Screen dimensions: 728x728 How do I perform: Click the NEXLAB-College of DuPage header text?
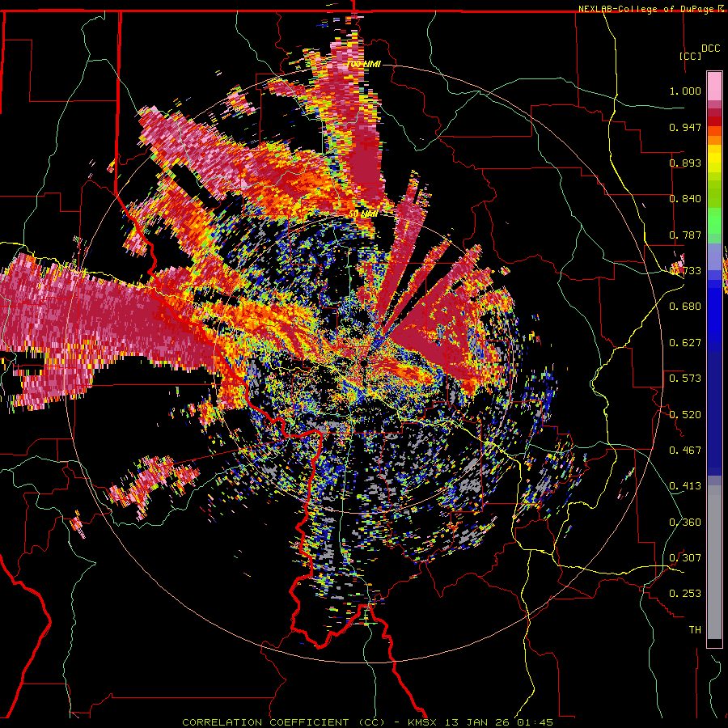click(646, 9)
